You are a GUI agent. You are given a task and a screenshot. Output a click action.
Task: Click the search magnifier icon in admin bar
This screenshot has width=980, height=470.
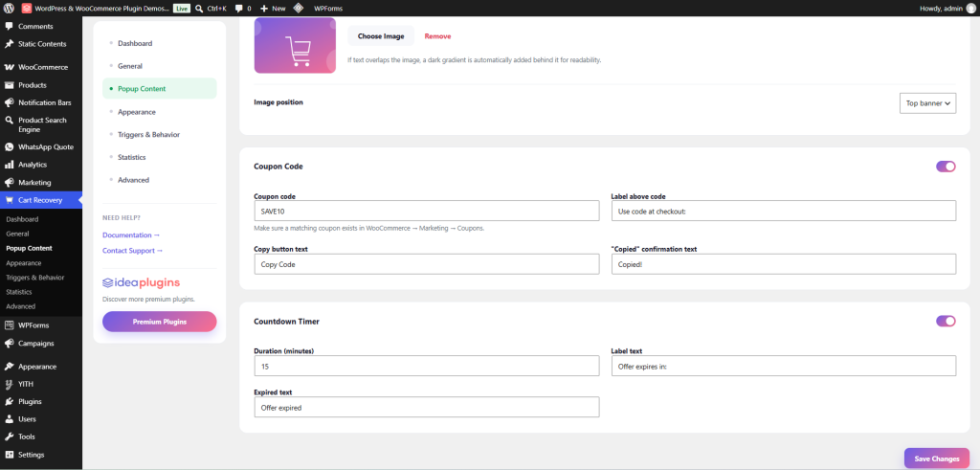[199, 8]
